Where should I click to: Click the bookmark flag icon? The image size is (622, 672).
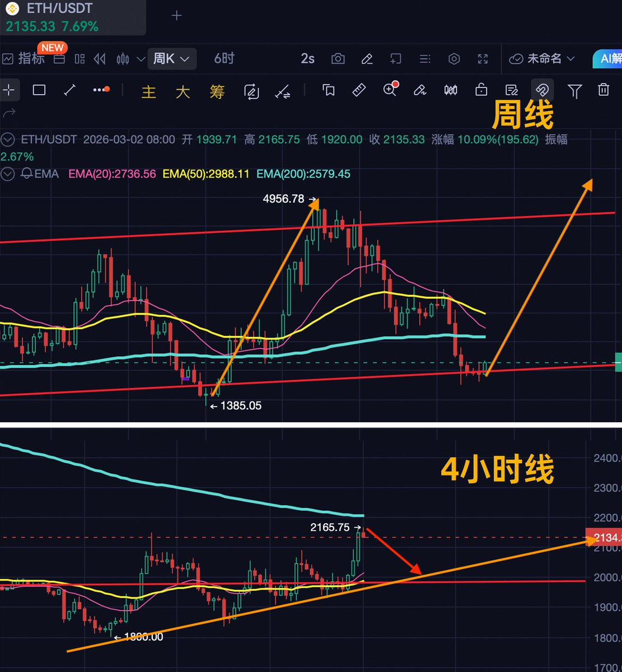329,90
